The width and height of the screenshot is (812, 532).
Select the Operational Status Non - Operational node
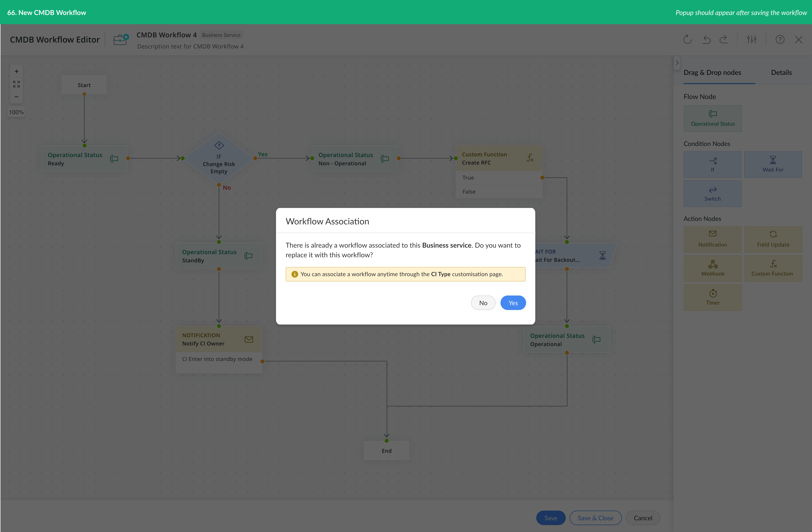(x=355, y=159)
